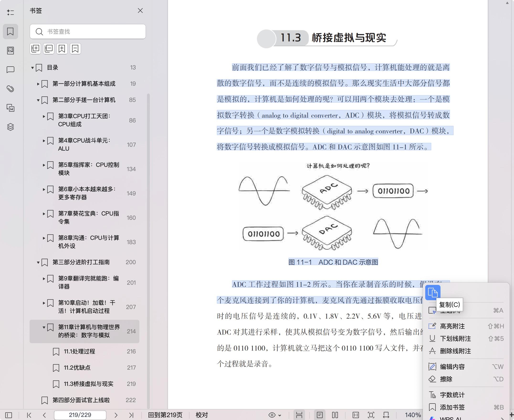Screen dimensions: 514x420
Task: Choose 编辑内容 in context menu
Action: click(x=466, y=367)
